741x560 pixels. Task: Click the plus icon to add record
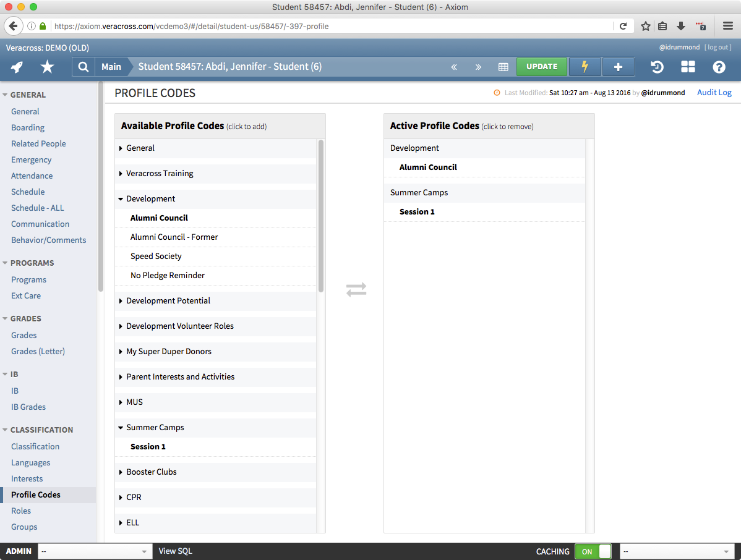coord(618,67)
